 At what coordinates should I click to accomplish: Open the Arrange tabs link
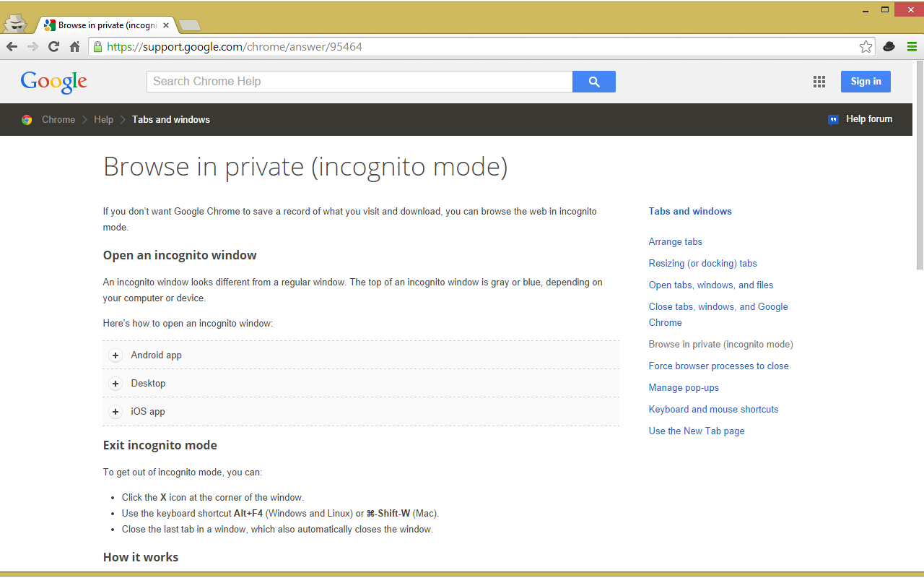pos(676,242)
